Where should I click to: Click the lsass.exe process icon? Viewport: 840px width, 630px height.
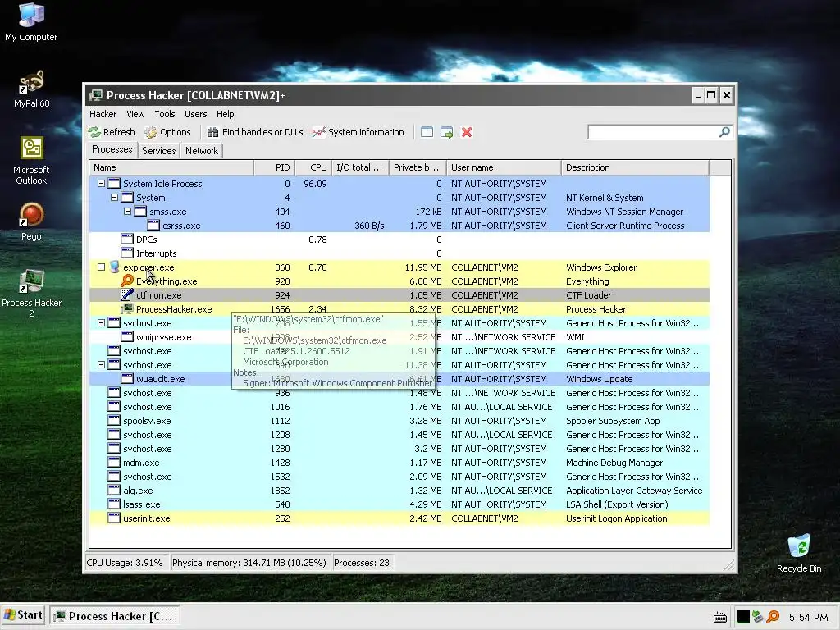114,504
